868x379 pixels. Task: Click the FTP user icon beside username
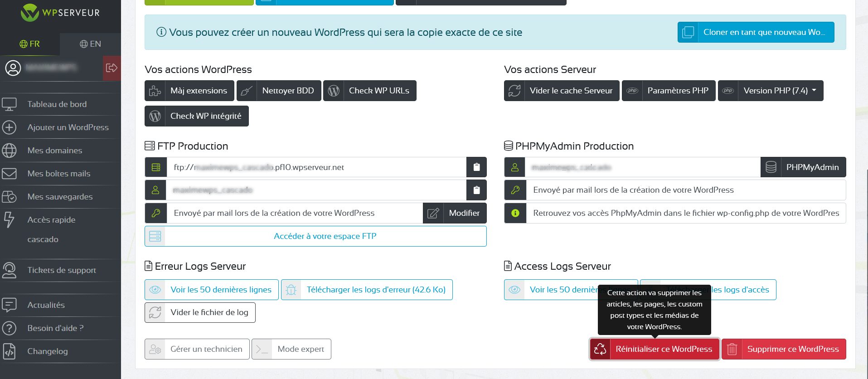point(156,190)
